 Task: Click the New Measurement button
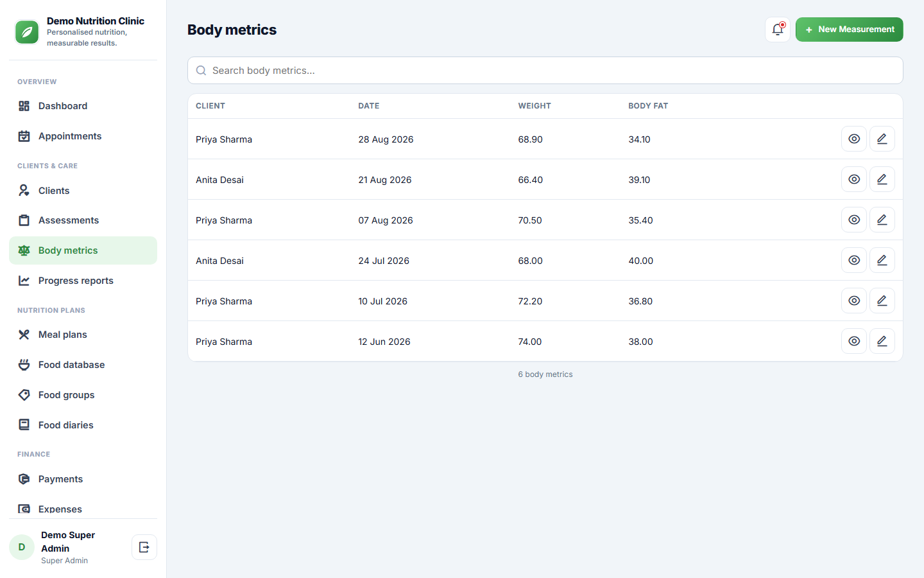(850, 30)
